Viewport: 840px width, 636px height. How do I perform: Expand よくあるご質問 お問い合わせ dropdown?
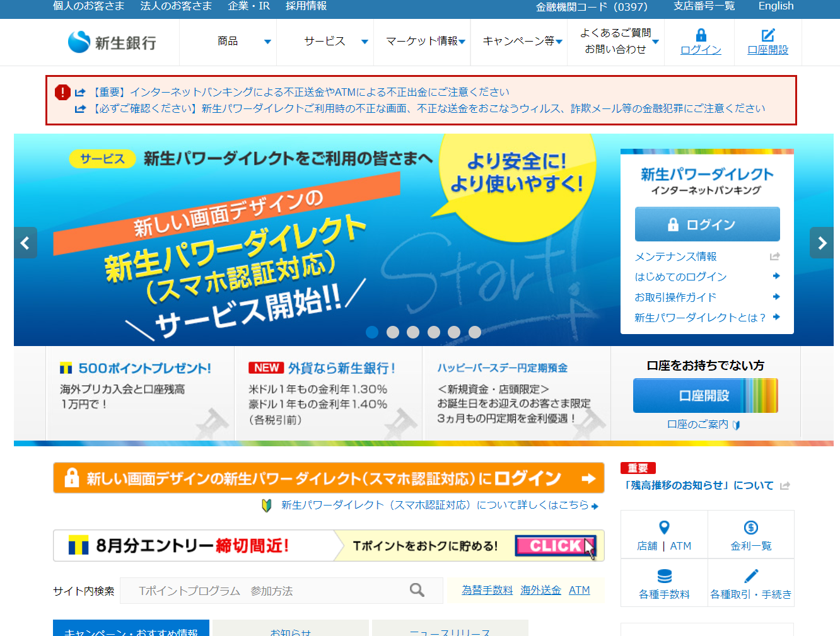pos(616,42)
